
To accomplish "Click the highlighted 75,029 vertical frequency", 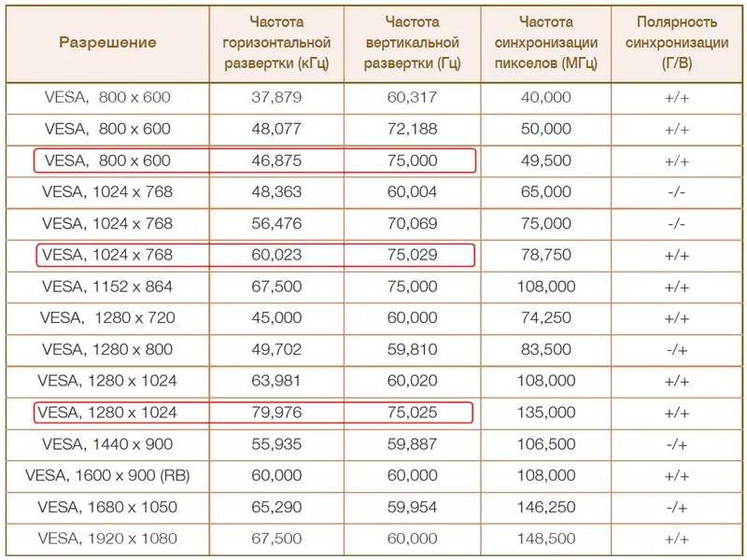I will [412, 255].
